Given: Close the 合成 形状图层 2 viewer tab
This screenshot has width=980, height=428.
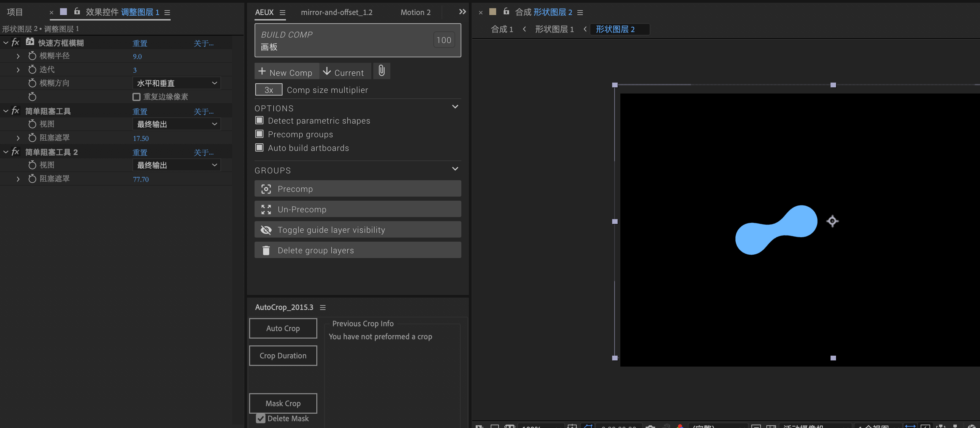Looking at the screenshot, I should [x=480, y=13].
